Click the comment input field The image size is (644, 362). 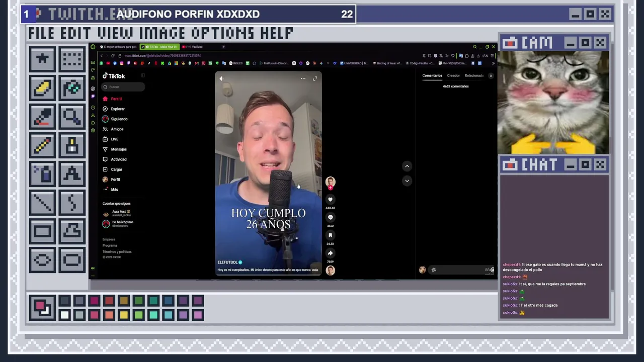tap(461, 270)
